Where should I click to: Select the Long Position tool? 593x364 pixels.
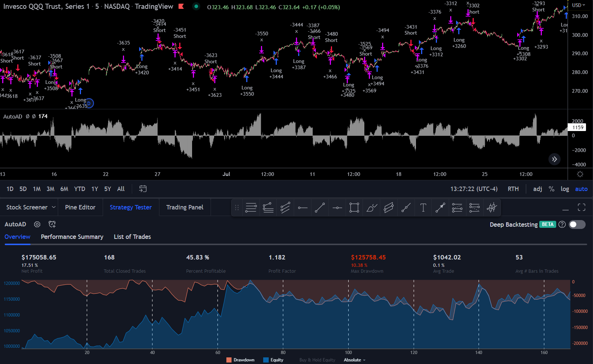457,208
